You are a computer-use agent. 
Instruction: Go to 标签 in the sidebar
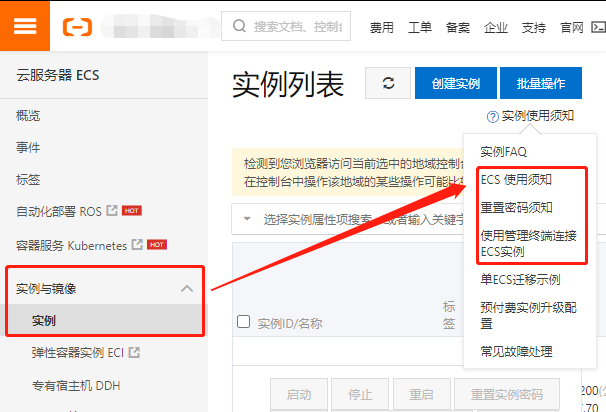click(x=28, y=179)
